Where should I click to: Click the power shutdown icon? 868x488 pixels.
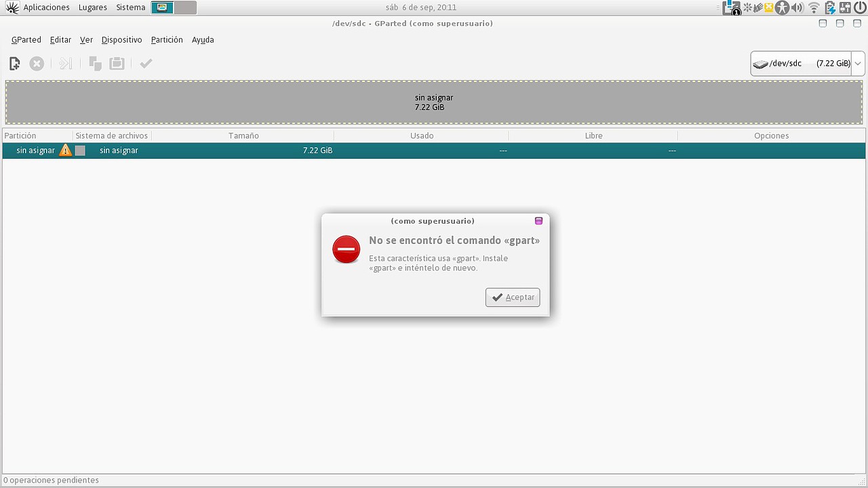[x=860, y=7]
